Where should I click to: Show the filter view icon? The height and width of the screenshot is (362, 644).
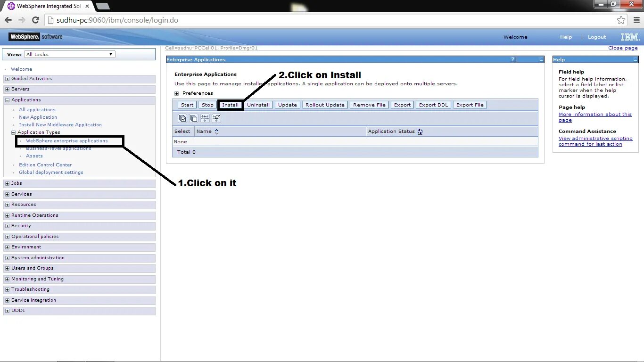pos(205,118)
